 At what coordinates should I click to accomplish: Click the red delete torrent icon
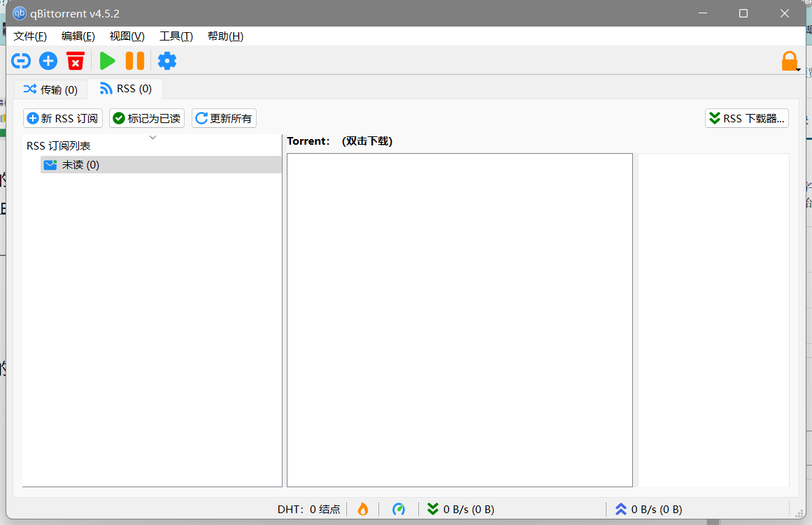[x=76, y=62]
